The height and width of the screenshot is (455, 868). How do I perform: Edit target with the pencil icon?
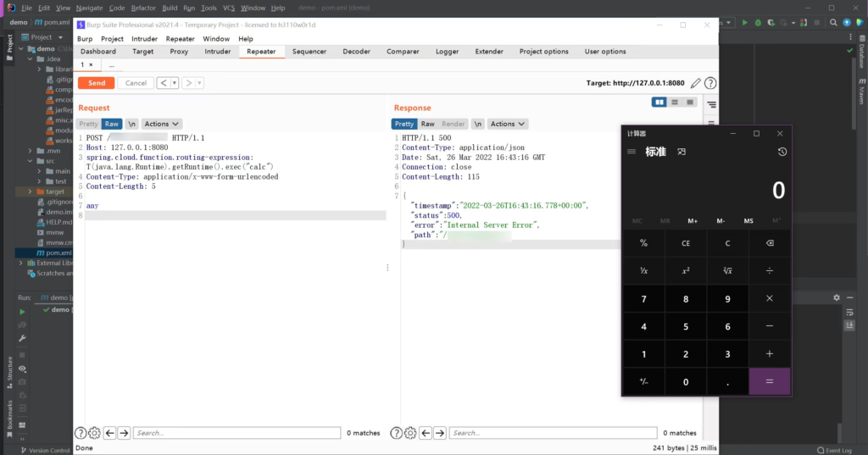point(696,83)
